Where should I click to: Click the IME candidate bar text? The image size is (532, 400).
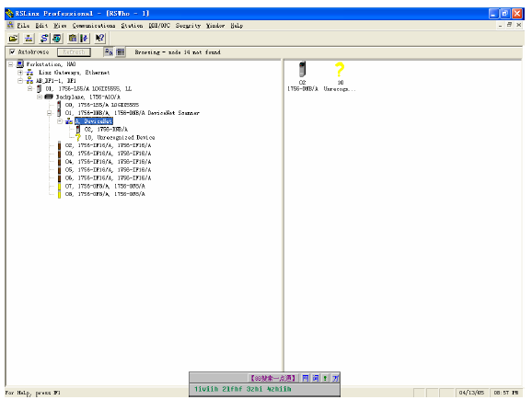click(x=243, y=389)
